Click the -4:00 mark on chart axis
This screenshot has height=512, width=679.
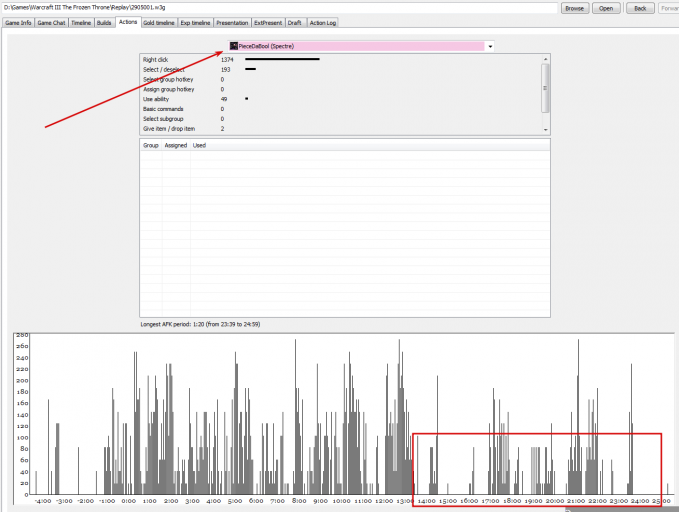tap(43, 501)
